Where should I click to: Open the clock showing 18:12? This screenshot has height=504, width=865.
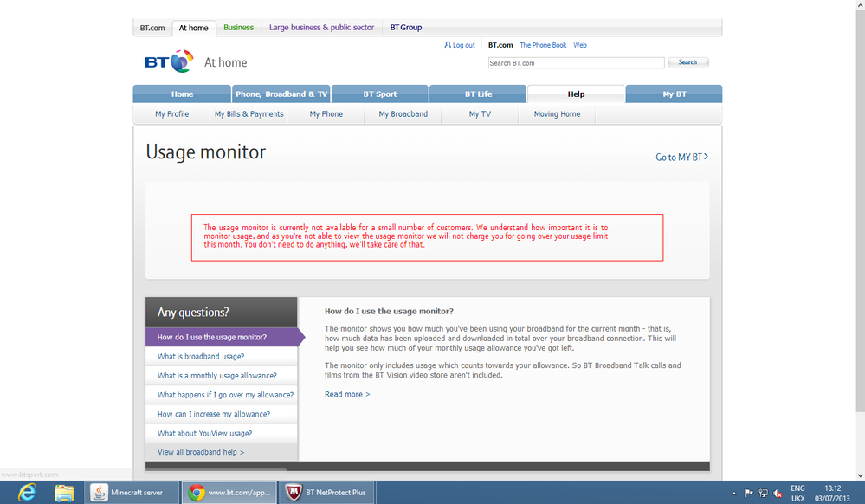point(832,493)
